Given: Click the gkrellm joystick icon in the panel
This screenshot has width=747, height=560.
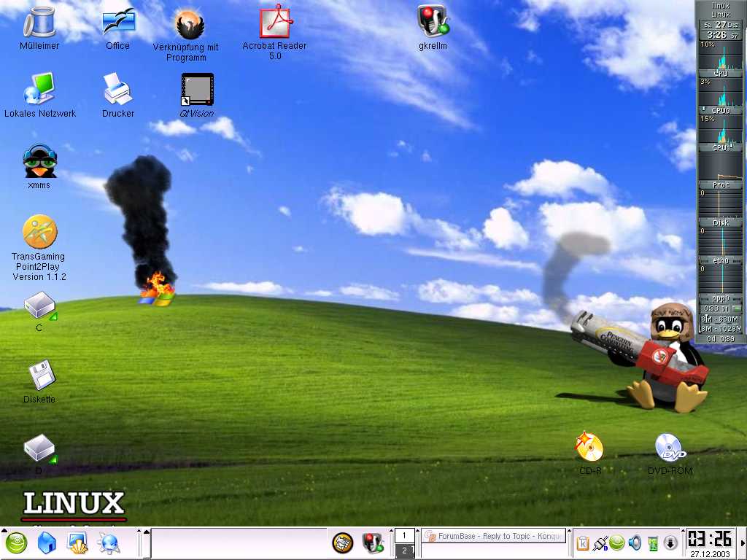Looking at the screenshot, I should 373,542.
